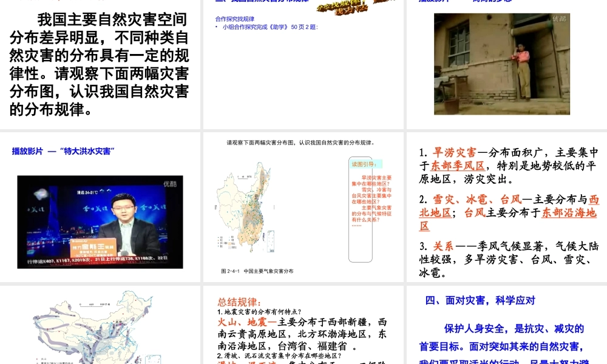607x364 pixels.
Task: Click the news anchor video frame
Action: [x=100, y=222]
